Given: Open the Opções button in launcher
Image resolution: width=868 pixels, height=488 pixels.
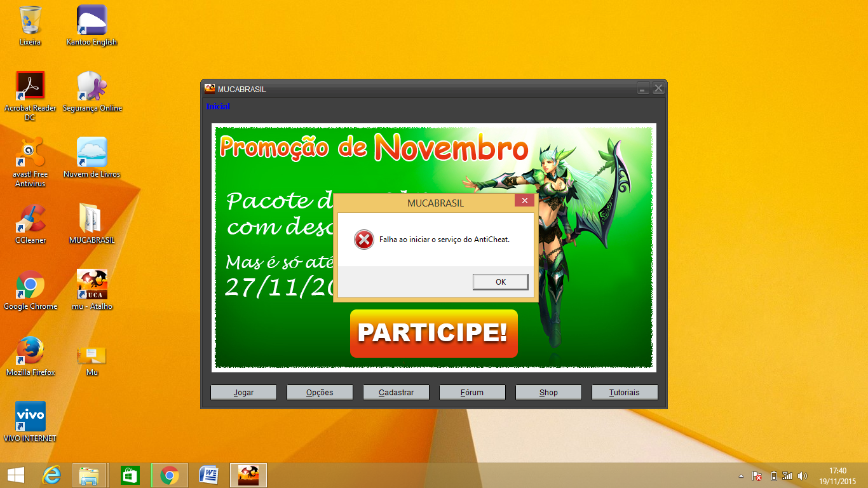Looking at the screenshot, I should (x=320, y=393).
